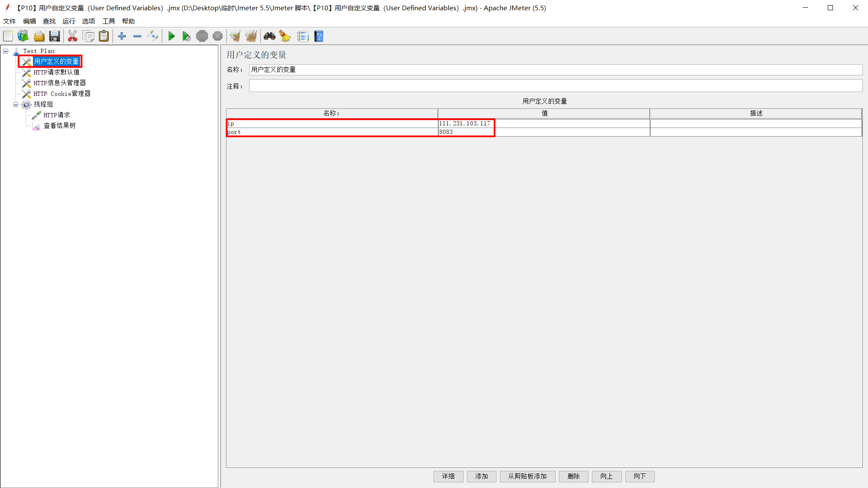Open the 编辑 menu

click(x=30, y=21)
